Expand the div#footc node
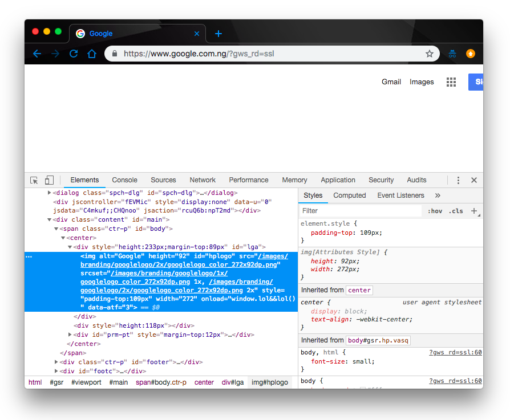The width and height of the screenshot is (510, 420). tap(56, 370)
